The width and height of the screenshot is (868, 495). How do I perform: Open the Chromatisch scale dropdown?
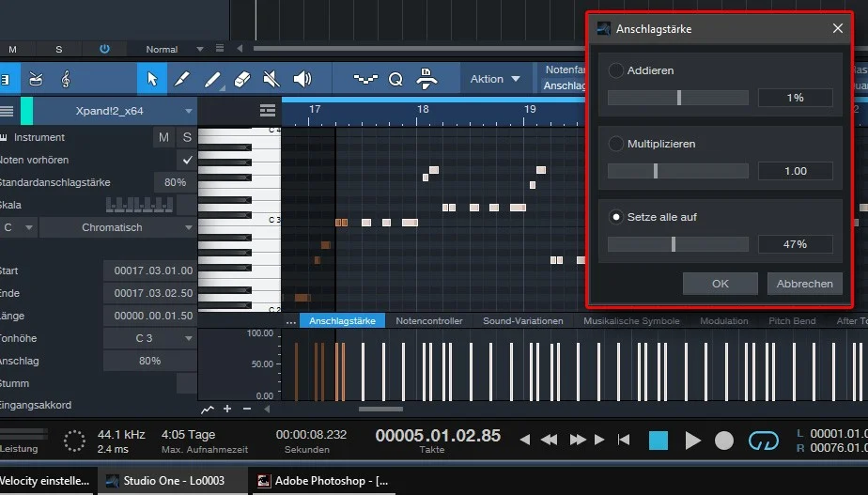pos(118,227)
